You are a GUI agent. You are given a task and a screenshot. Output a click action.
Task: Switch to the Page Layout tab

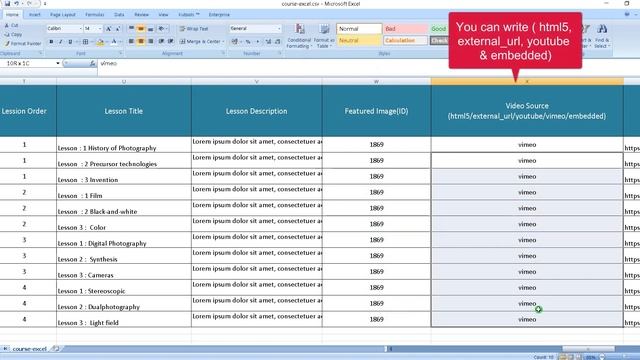click(63, 15)
